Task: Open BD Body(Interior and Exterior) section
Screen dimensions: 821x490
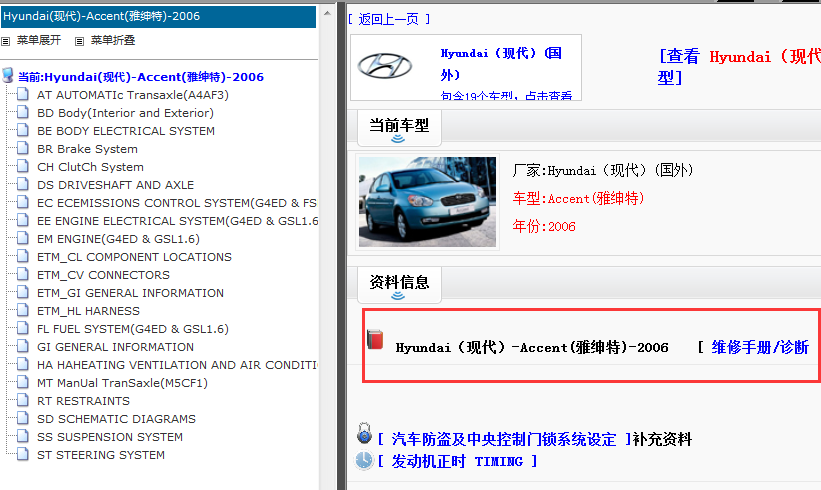Action: point(125,113)
